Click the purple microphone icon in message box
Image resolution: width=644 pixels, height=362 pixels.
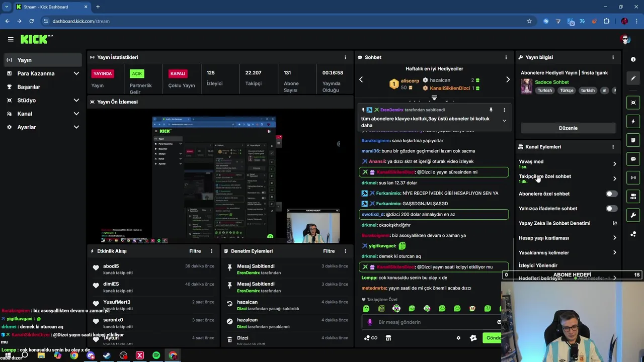[370, 322]
